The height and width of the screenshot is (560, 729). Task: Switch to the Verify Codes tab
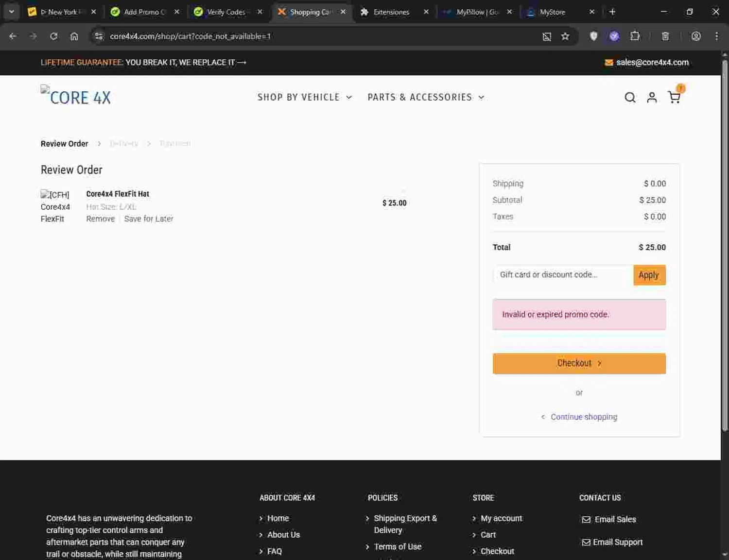228,12
